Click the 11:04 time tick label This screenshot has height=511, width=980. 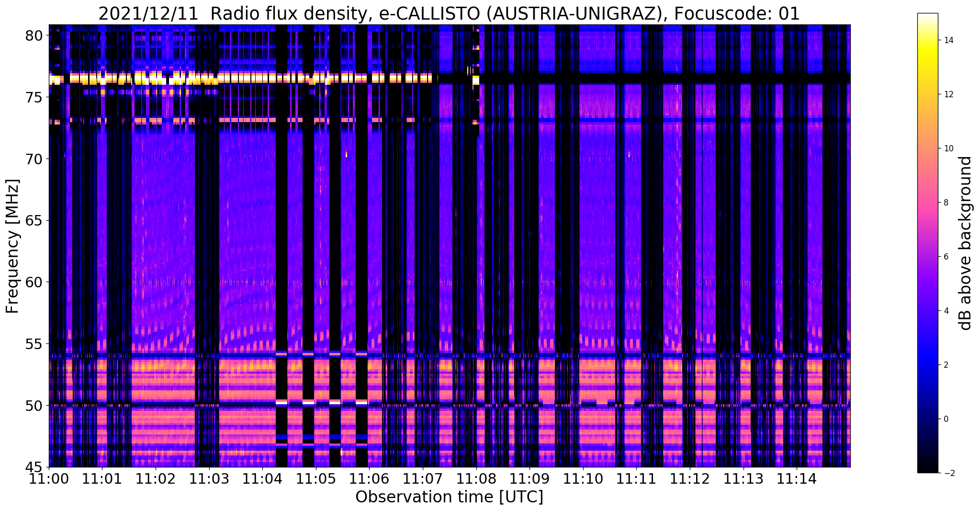[263, 478]
